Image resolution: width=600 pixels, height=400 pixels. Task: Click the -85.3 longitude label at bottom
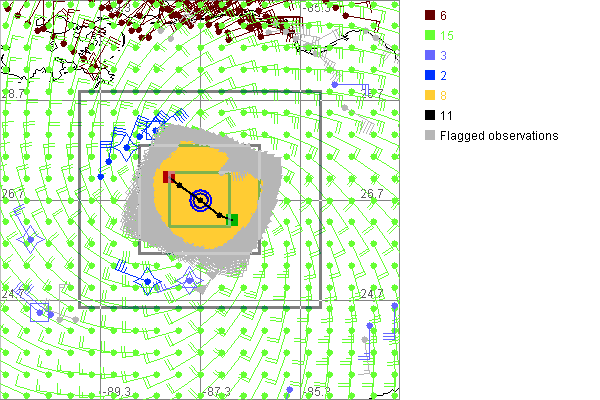click(x=318, y=391)
